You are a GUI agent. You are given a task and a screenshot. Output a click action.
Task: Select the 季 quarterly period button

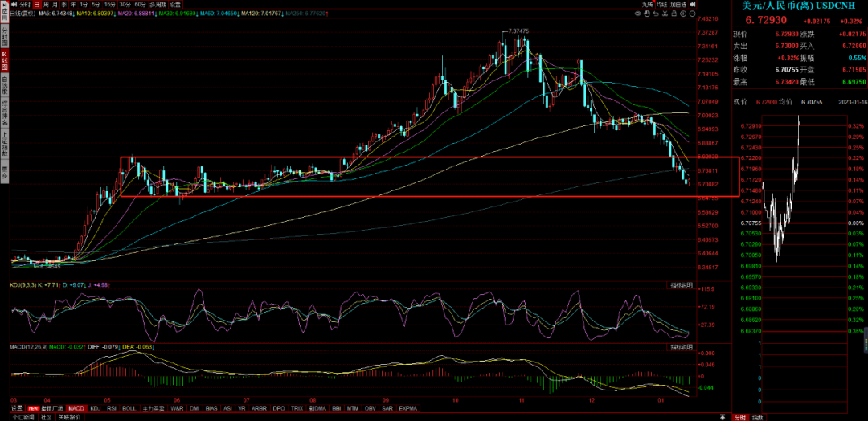click(63, 5)
